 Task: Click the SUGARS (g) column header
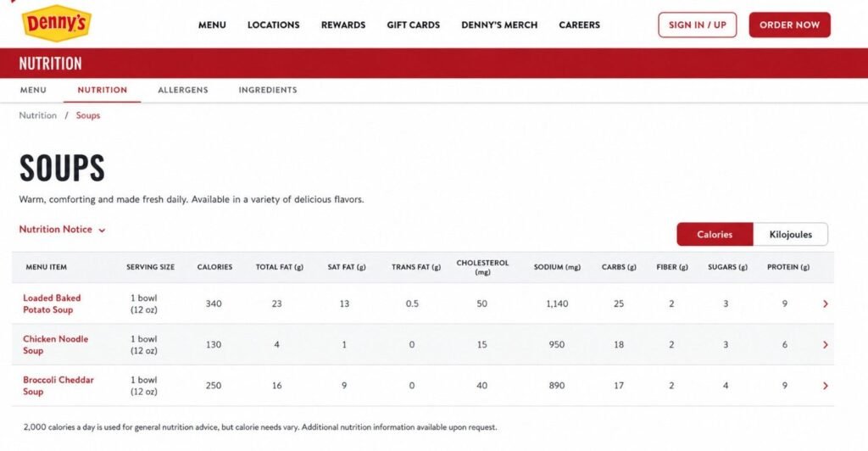[728, 267]
